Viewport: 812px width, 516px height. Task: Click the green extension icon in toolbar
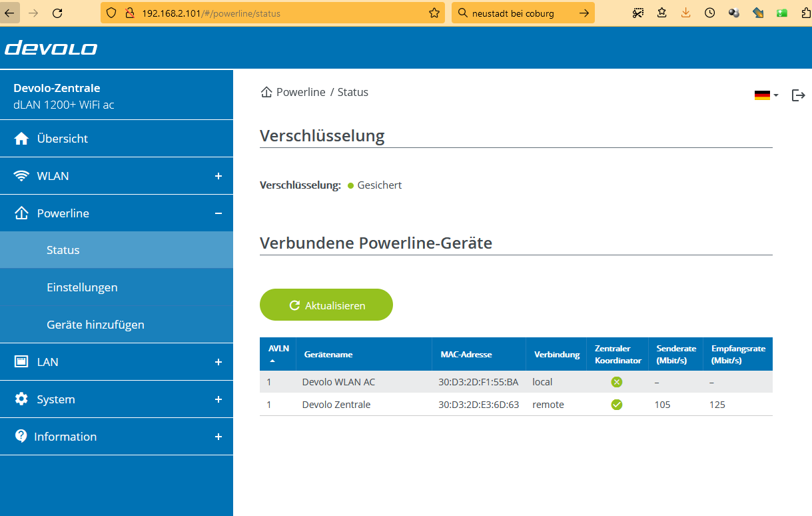pos(782,13)
